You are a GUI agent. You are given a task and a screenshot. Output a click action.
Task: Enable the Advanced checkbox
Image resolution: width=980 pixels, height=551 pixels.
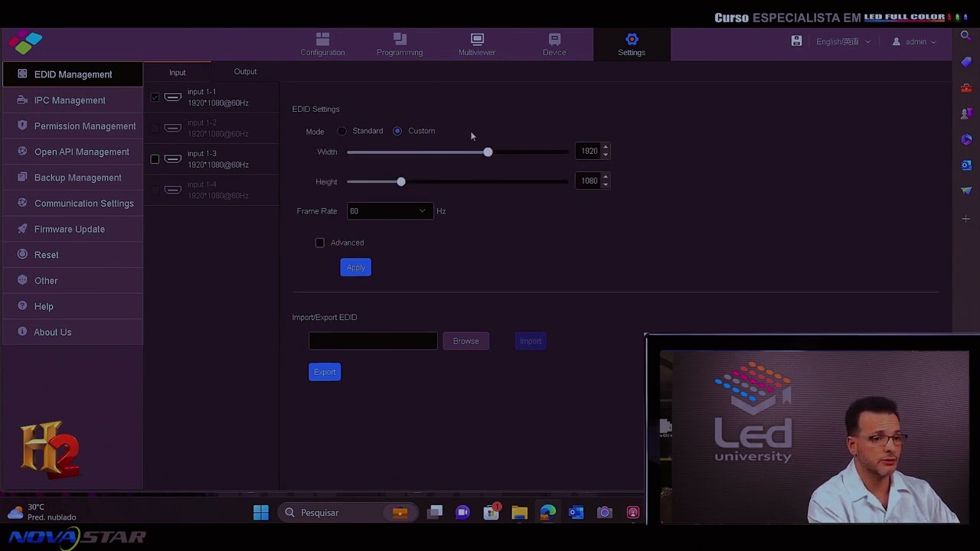click(320, 243)
